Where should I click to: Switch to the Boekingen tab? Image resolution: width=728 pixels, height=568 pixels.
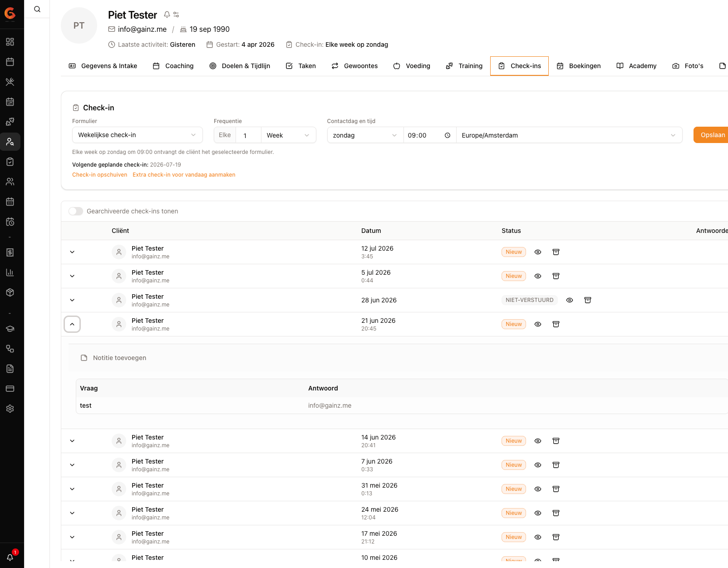coord(579,66)
